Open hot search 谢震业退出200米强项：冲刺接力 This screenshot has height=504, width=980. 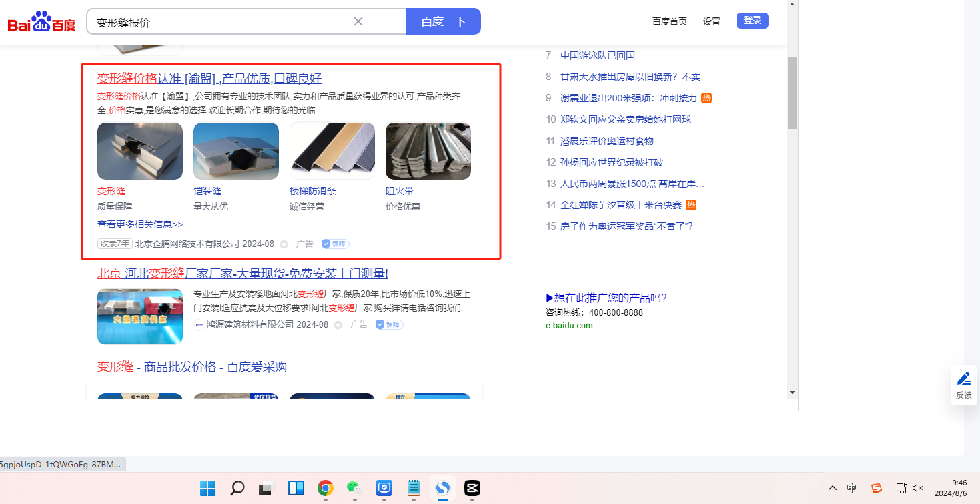tap(628, 98)
